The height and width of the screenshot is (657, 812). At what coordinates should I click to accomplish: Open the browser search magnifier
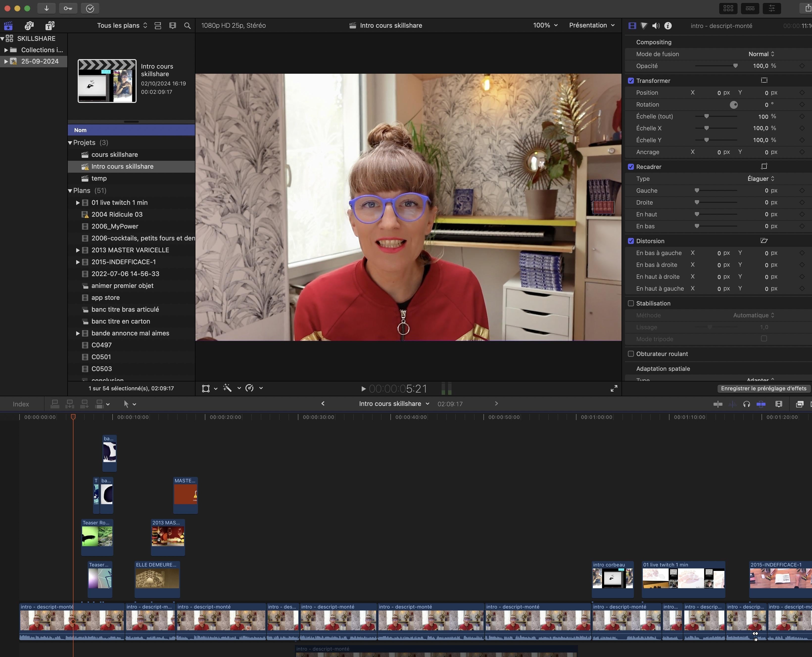(187, 26)
